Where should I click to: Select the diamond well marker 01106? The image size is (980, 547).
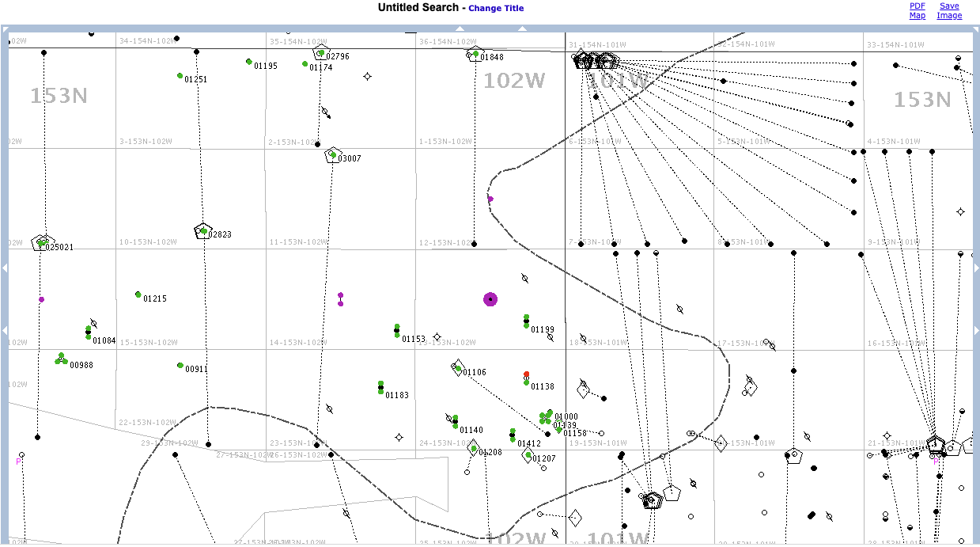click(x=458, y=368)
